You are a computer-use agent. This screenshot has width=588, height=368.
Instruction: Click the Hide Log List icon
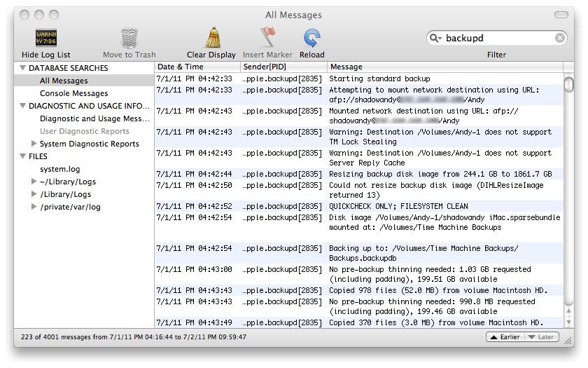click(46, 38)
